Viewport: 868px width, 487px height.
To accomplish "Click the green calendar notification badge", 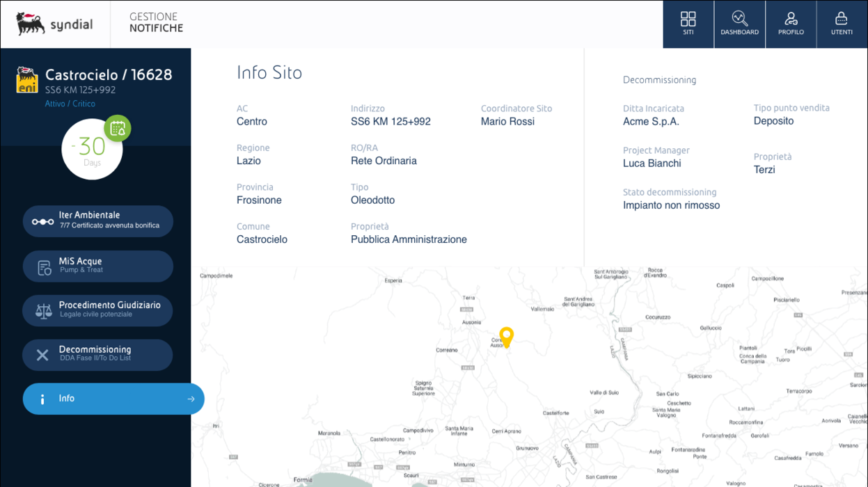I will (x=118, y=129).
